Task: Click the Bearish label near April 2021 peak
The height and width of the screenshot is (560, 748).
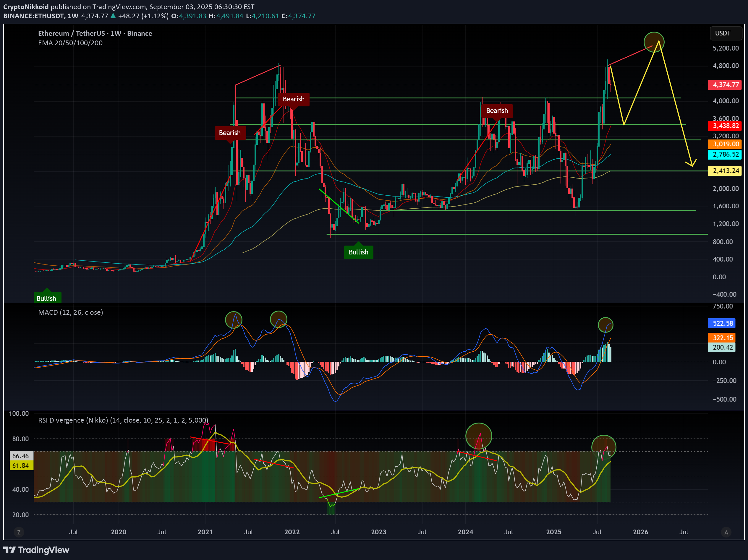Action: [230, 133]
